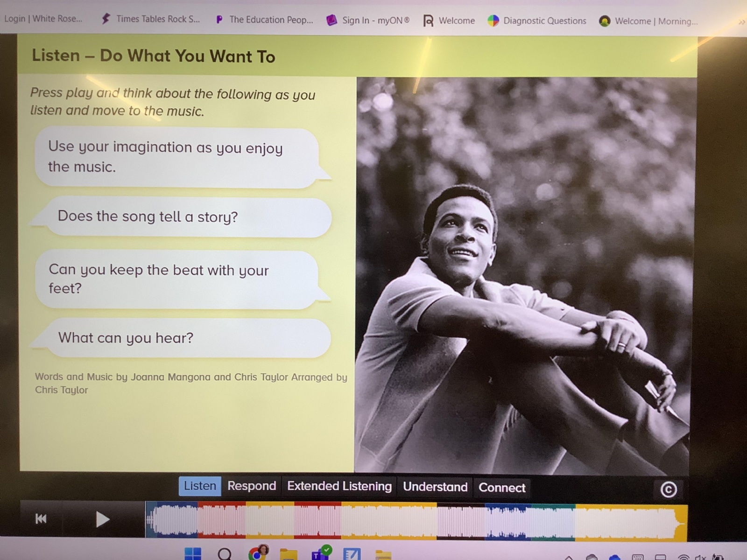Click the Welcome | Morning bookmark favicon
747x560 pixels.
(605, 21)
